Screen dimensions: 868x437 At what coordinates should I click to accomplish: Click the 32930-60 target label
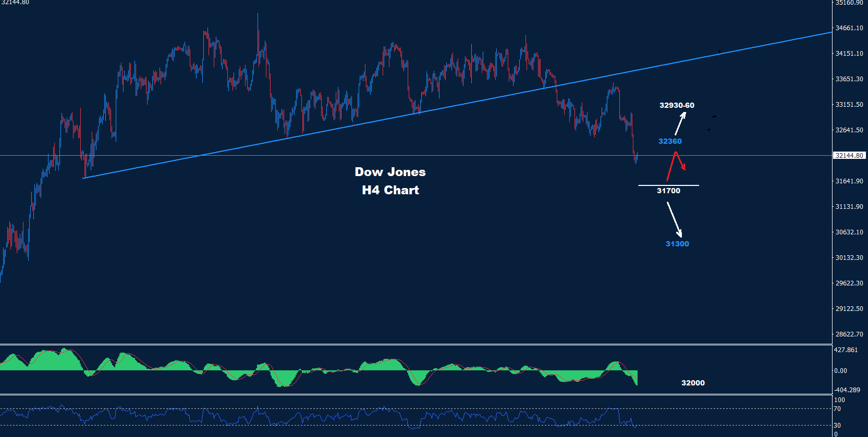pos(677,105)
